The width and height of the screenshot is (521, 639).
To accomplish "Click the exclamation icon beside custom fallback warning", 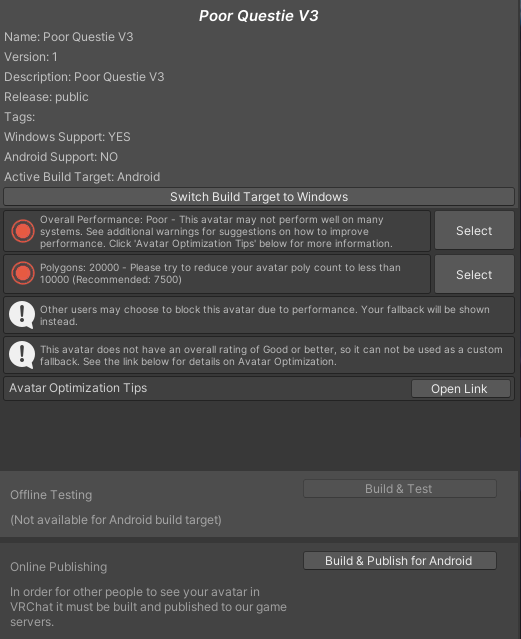I will pos(22,355).
